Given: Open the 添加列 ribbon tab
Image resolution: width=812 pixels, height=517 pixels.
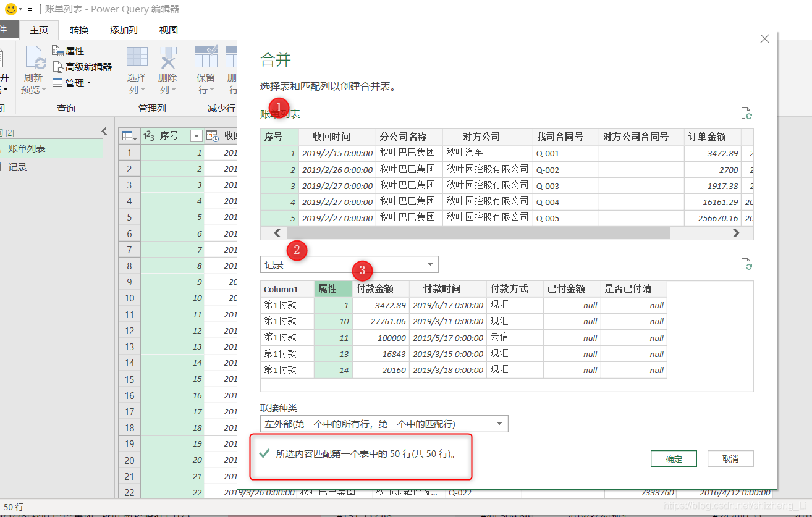Looking at the screenshot, I should (124, 30).
